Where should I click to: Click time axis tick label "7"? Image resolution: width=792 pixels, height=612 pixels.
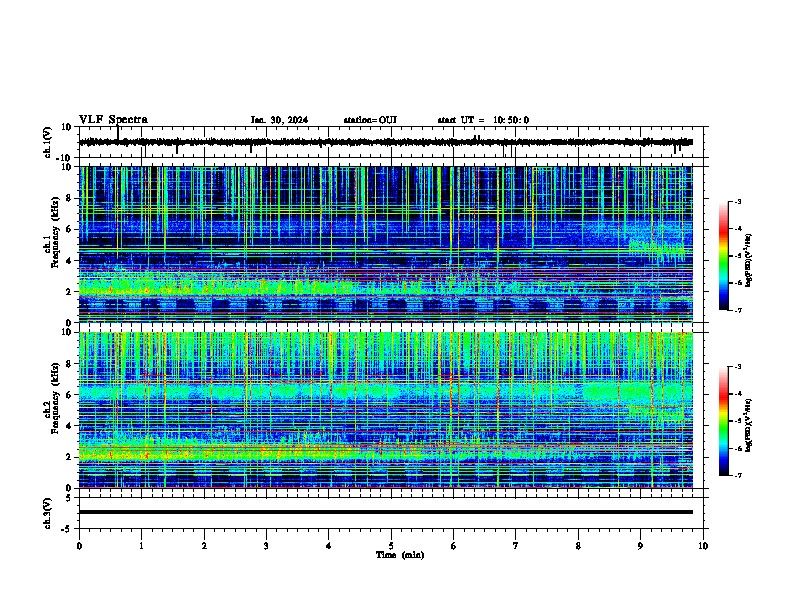516,546
